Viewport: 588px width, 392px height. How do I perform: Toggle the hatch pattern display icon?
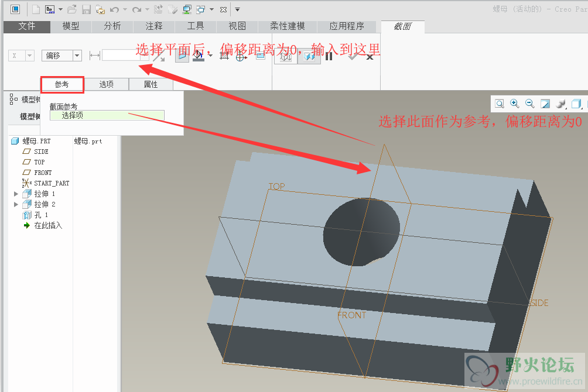coord(224,56)
